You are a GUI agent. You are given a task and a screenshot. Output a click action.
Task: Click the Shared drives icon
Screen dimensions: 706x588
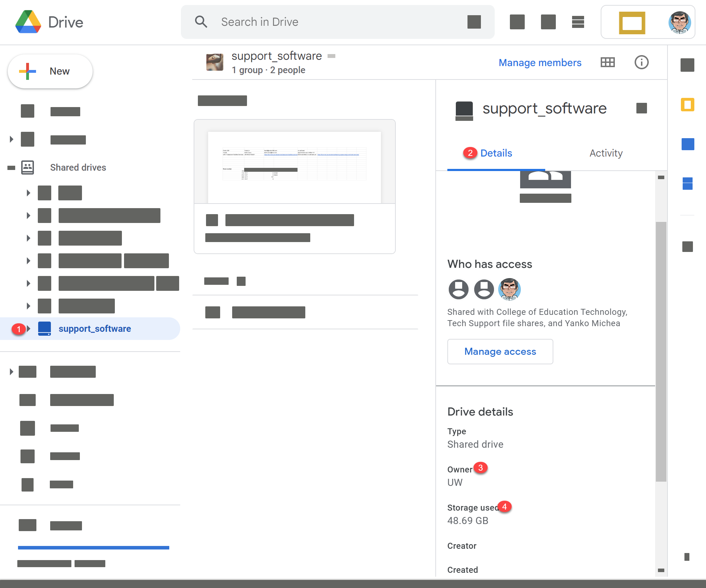coord(28,167)
